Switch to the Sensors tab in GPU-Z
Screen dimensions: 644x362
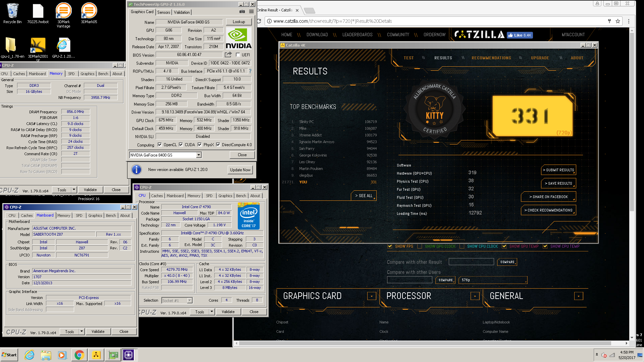click(164, 12)
